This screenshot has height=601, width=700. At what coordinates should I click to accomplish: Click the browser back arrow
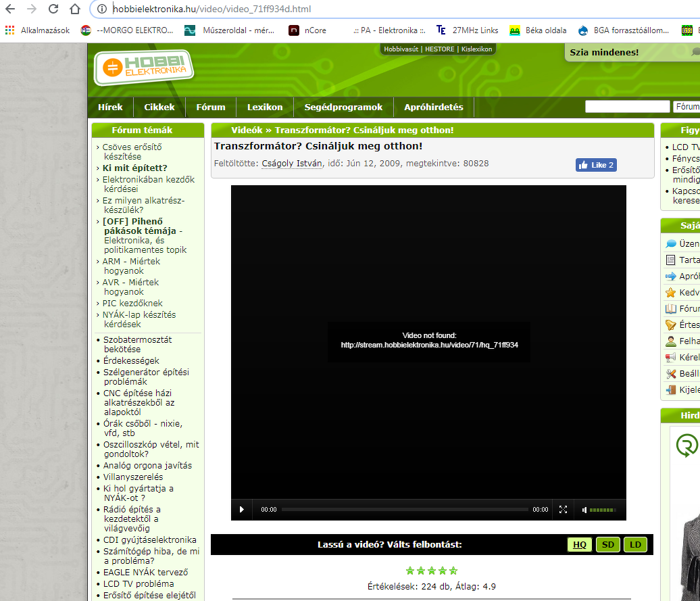[10, 9]
